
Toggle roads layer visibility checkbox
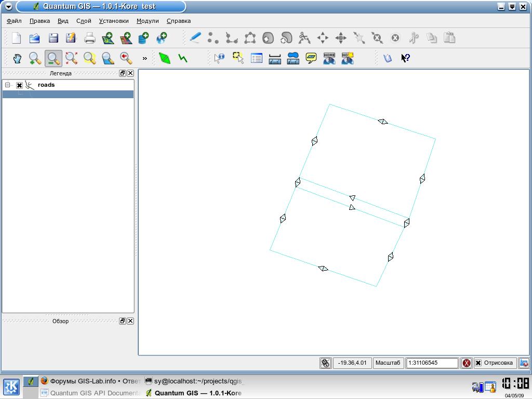pos(19,85)
